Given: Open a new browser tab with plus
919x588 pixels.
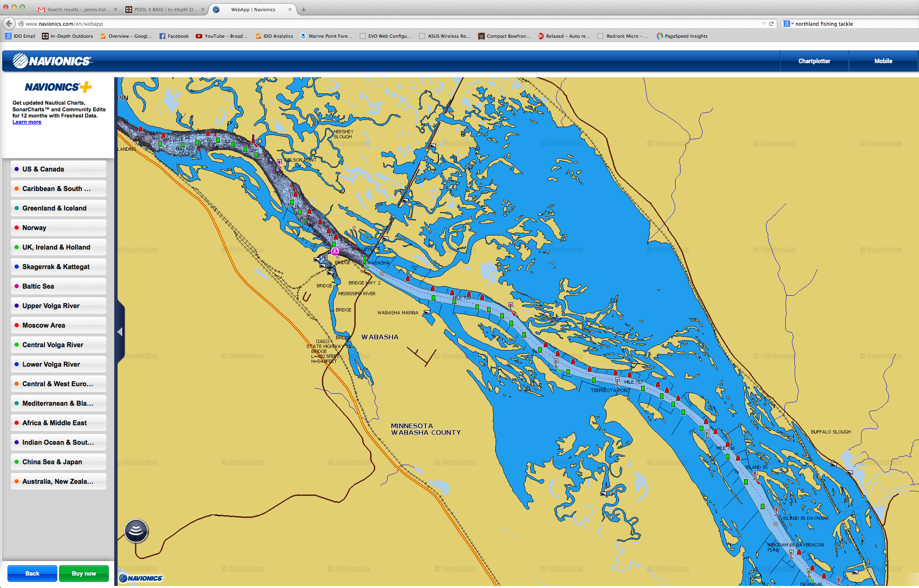Looking at the screenshot, I should point(304,10).
